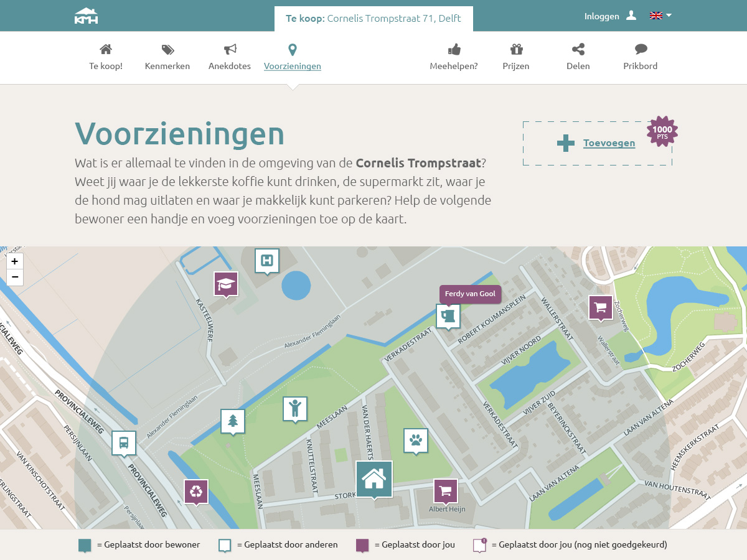Screen dimensions: 747x560
Task: Click the Te koop! menu label
Action: tap(106, 66)
